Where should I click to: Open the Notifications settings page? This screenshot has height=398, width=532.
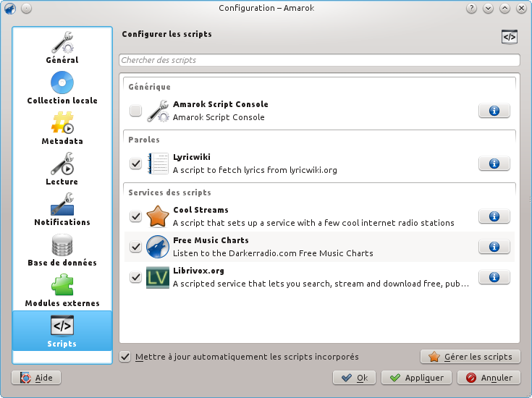coord(62,209)
